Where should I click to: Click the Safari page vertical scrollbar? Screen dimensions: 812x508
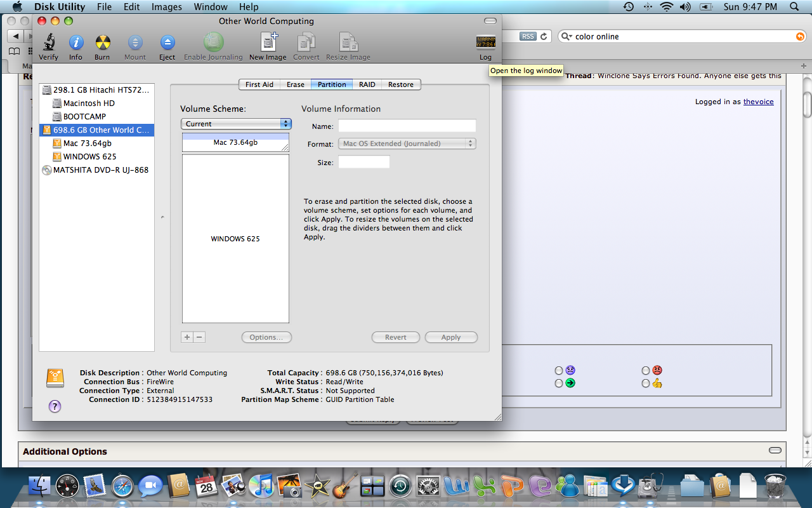[x=807, y=104]
